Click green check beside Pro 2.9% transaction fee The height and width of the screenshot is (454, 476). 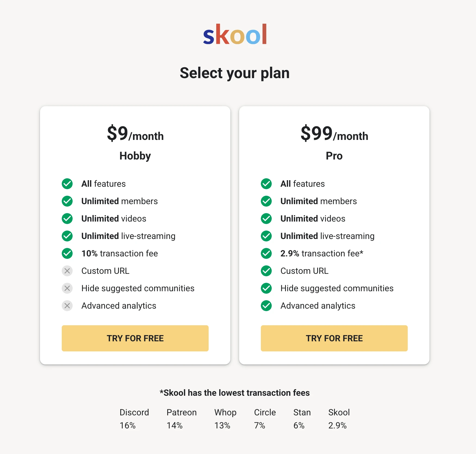(x=266, y=253)
